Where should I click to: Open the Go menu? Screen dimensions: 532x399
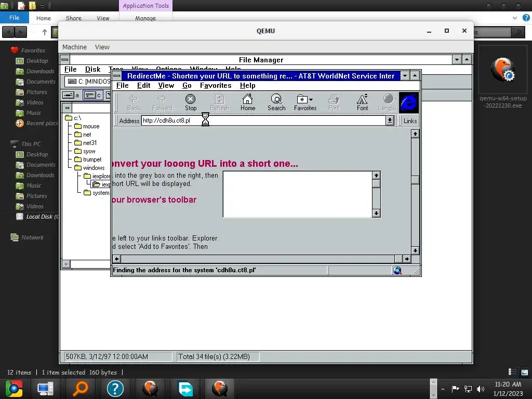coord(187,86)
